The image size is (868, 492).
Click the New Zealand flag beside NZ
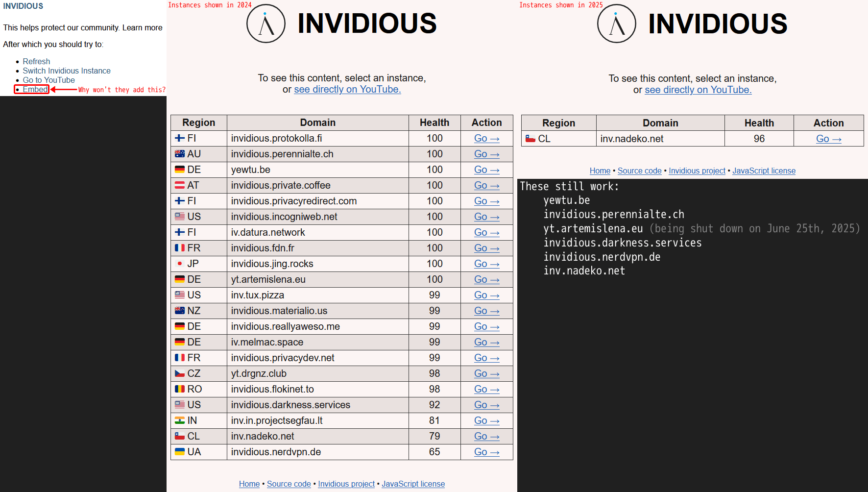click(180, 311)
